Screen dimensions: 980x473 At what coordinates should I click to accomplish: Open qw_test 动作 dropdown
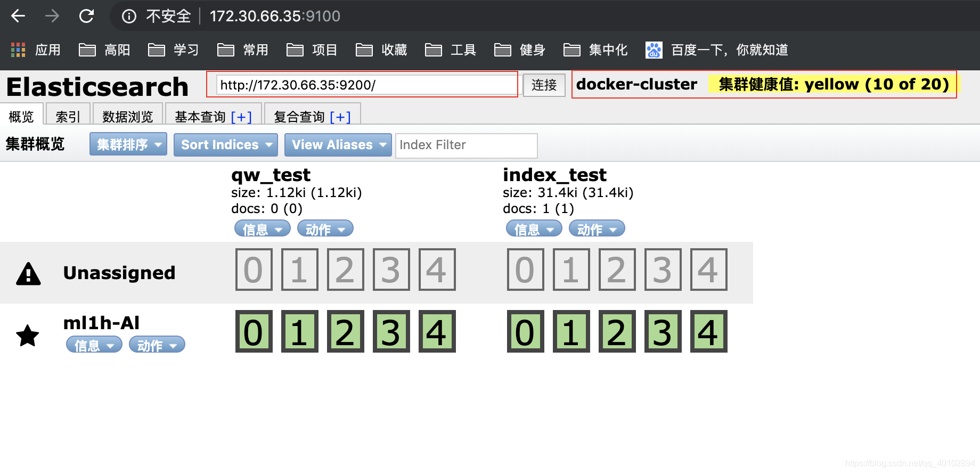point(325,229)
